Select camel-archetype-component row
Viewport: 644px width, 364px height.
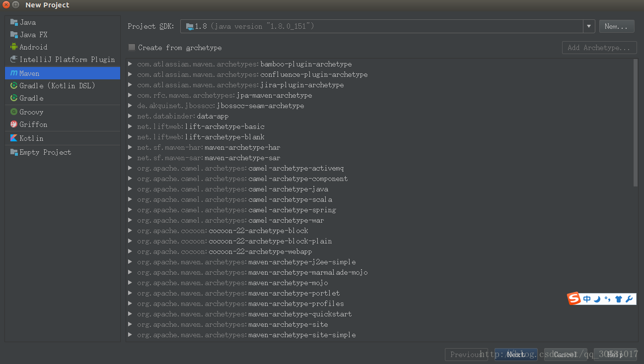pyautogui.click(x=380, y=179)
